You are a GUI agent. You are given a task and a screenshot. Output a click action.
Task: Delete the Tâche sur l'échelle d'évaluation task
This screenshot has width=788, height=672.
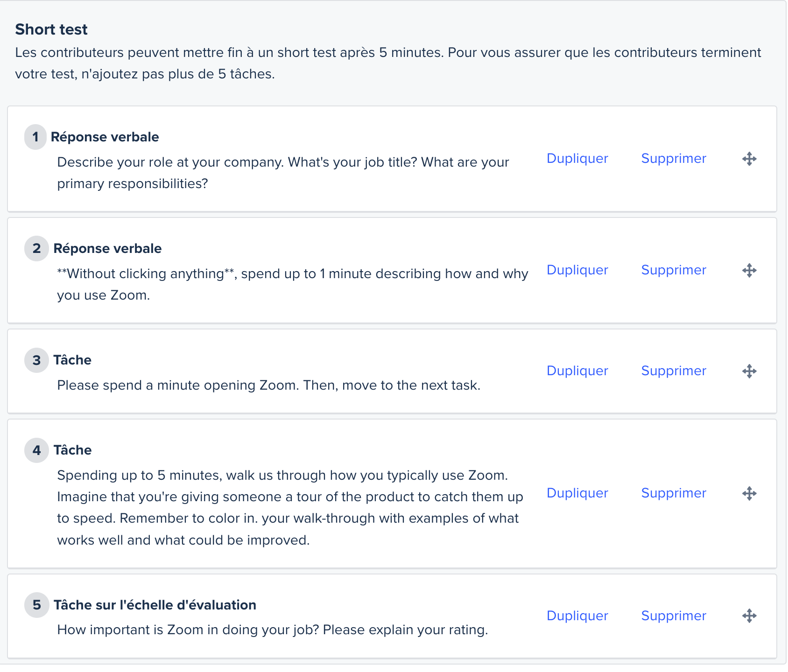(673, 616)
